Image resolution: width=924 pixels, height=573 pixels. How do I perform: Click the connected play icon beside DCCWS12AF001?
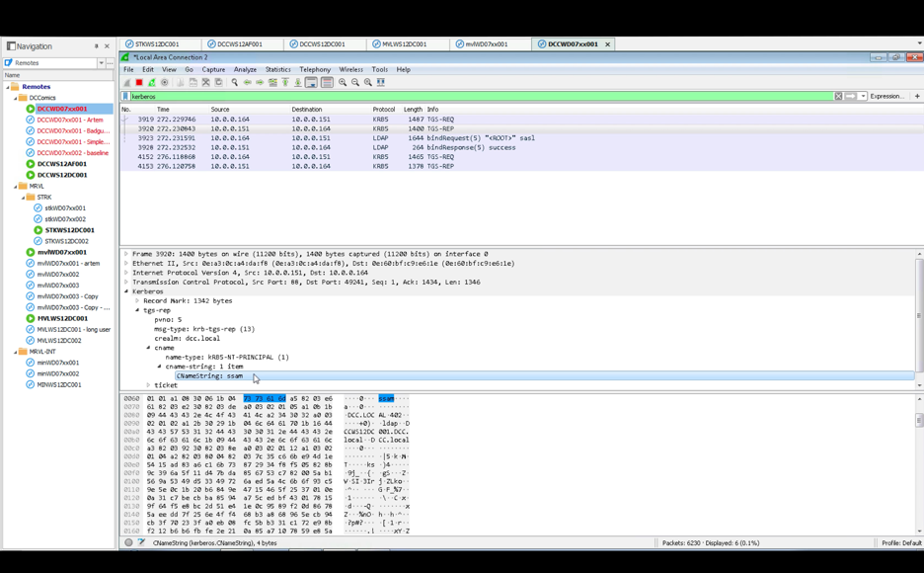click(x=30, y=164)
